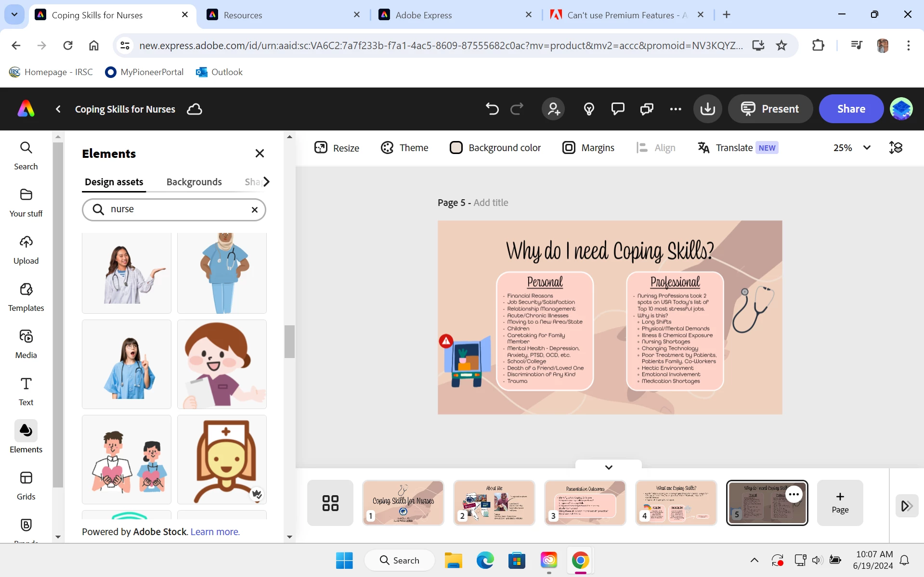Open Your stuff panel

[26, 203]
